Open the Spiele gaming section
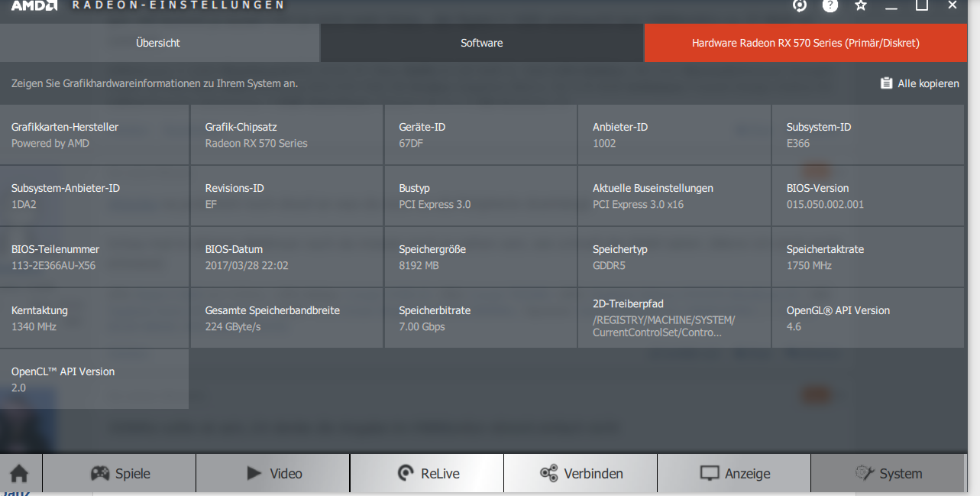Screen dimensions: 980x496 coord(119,473)
